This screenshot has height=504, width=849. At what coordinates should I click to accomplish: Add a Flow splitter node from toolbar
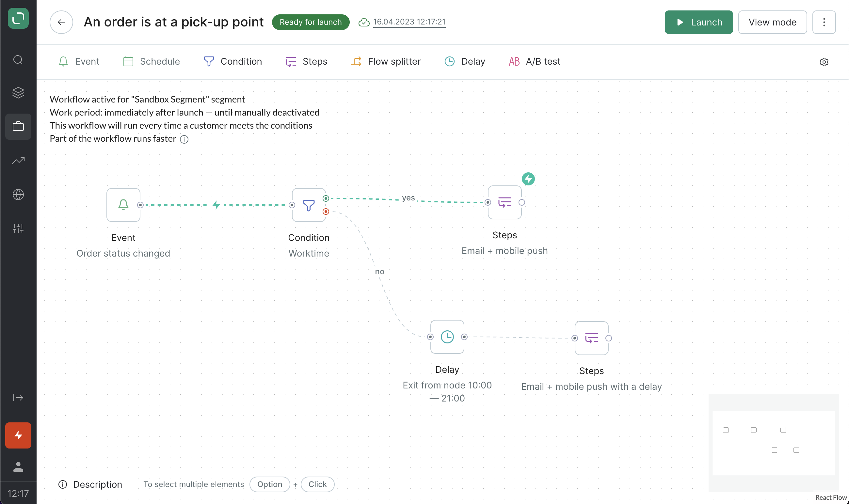point(385,61)
